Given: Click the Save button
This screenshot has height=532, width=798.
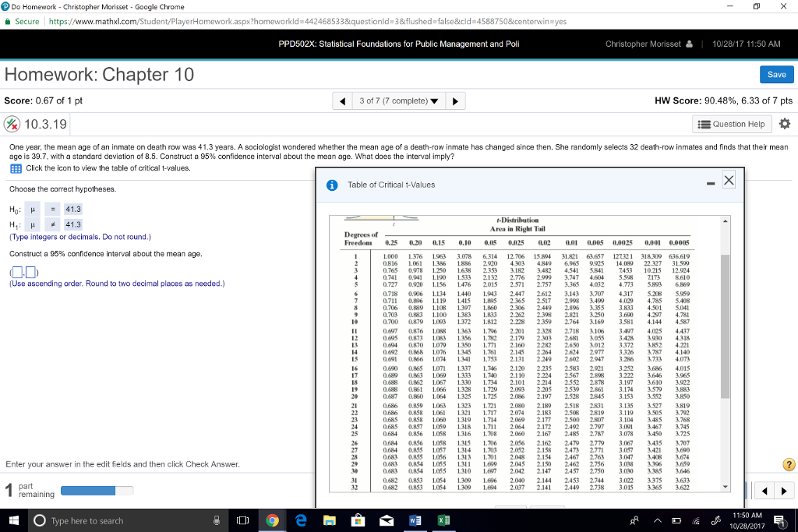Looking at the screenshot, I should [776, 73].
